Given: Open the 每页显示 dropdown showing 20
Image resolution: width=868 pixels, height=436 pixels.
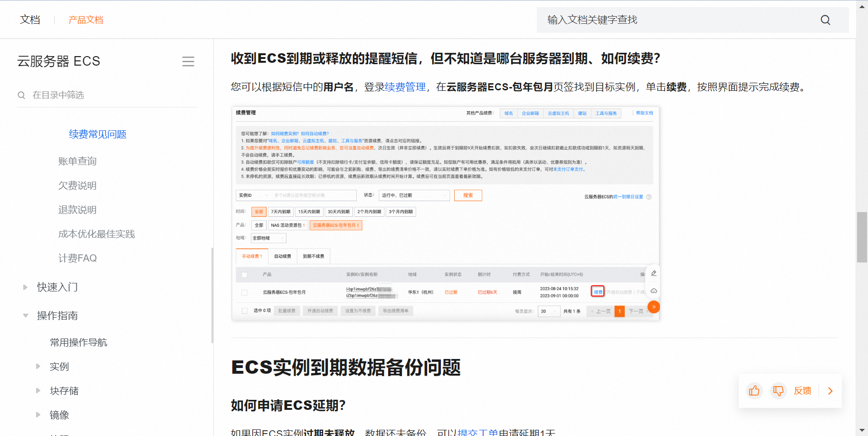Looking at the screenshot, I should coord(549,311).
